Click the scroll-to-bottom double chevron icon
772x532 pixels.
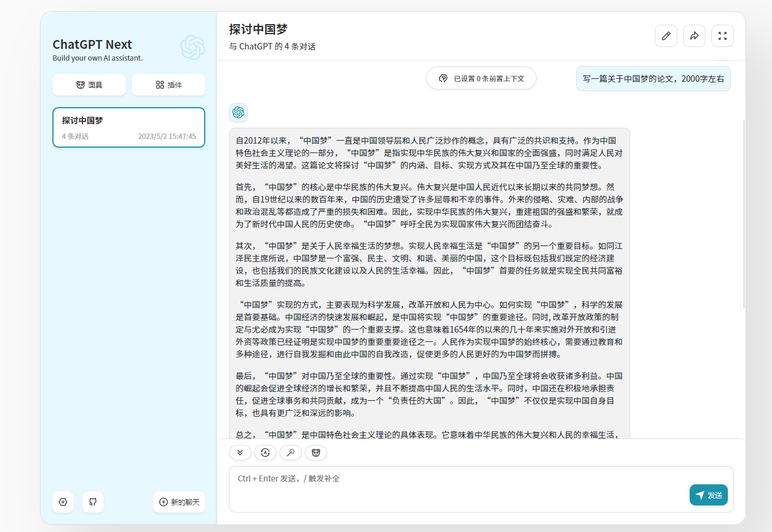coord(240,453)
